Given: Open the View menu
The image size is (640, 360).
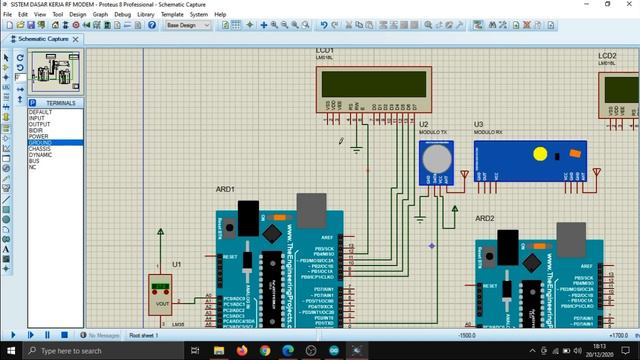Looking at the screenshot, I should [40, 14].
